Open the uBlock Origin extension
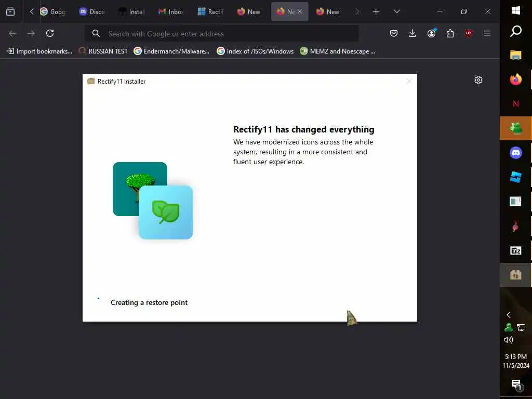This screenshot has height=399, width=532. click(x=469, y=33)
